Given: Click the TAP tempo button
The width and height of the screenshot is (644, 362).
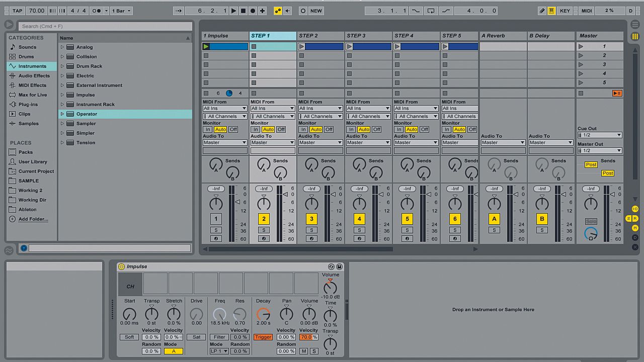Looking at the screenshot, I should click(x=18, y=10).
